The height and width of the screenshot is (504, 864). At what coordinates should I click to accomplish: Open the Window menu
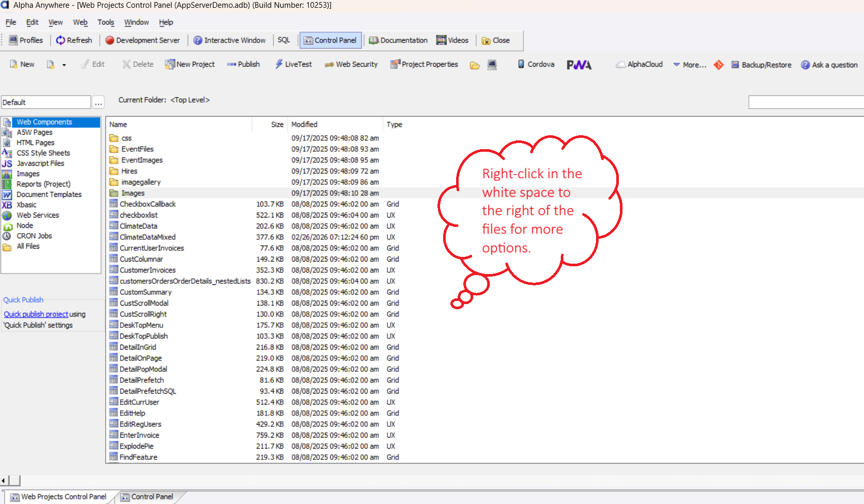[x=136, y=22]
